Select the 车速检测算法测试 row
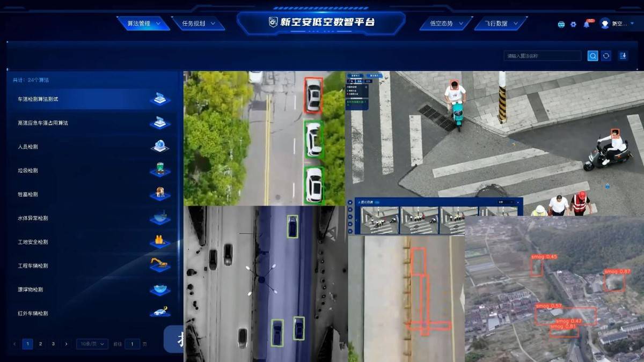 coord(92,99)
